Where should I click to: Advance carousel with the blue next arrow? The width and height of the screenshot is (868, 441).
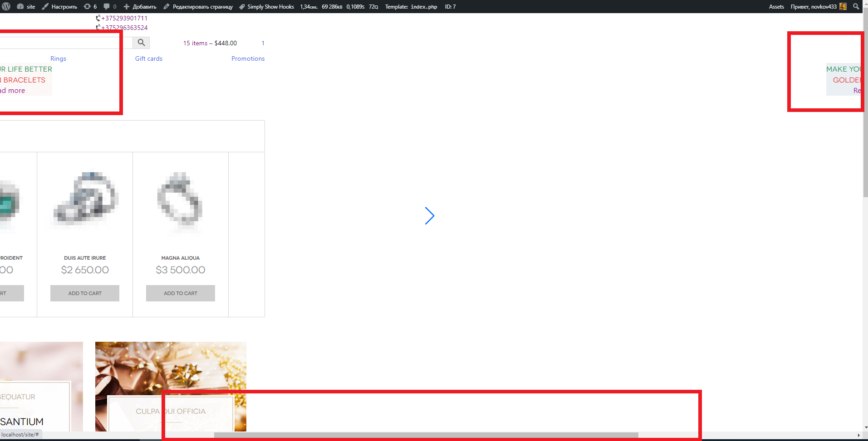(x=430, y=216)
